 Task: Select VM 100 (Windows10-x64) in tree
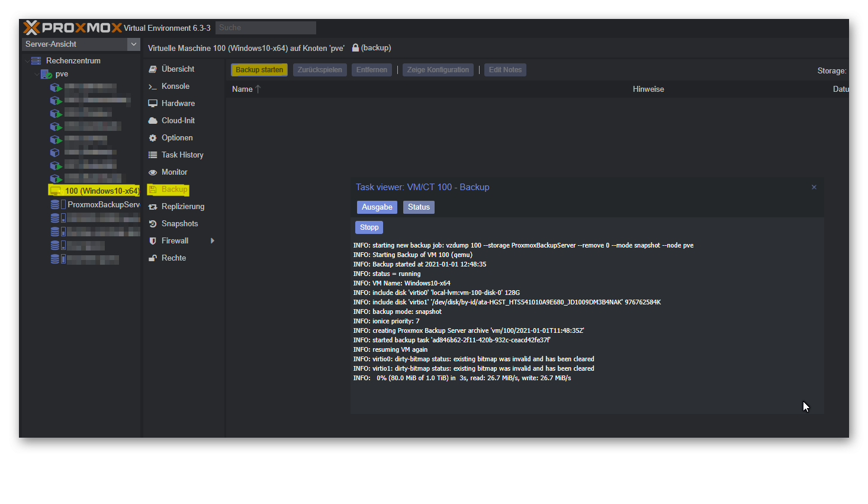tap(102, 191)
